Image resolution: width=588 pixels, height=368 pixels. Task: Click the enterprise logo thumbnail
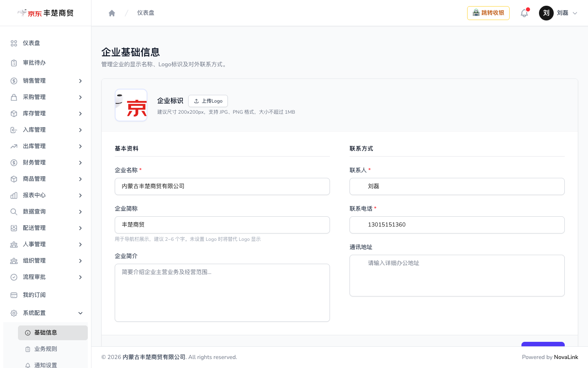(131, 105)
